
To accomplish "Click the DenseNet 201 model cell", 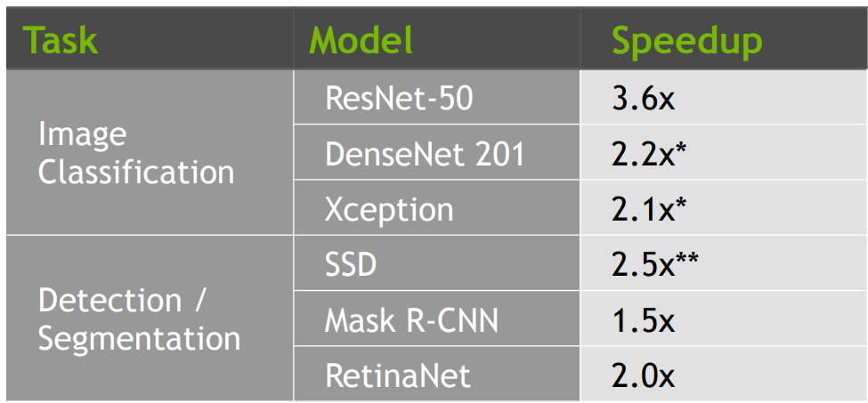I will coord(436,153).
